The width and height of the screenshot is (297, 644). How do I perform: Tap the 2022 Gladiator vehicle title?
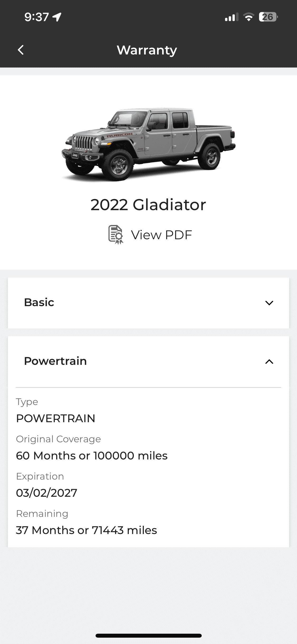pyautogui.click(x=148, y=205)
